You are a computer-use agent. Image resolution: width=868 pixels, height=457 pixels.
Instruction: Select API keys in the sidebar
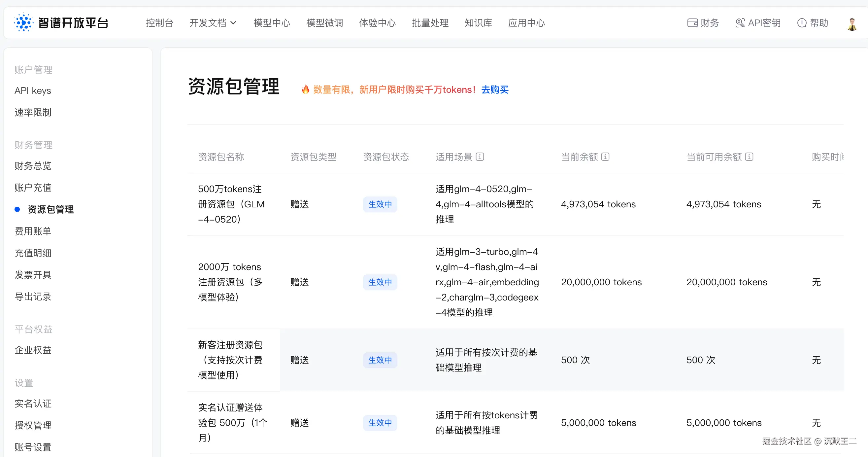[33, 91]
